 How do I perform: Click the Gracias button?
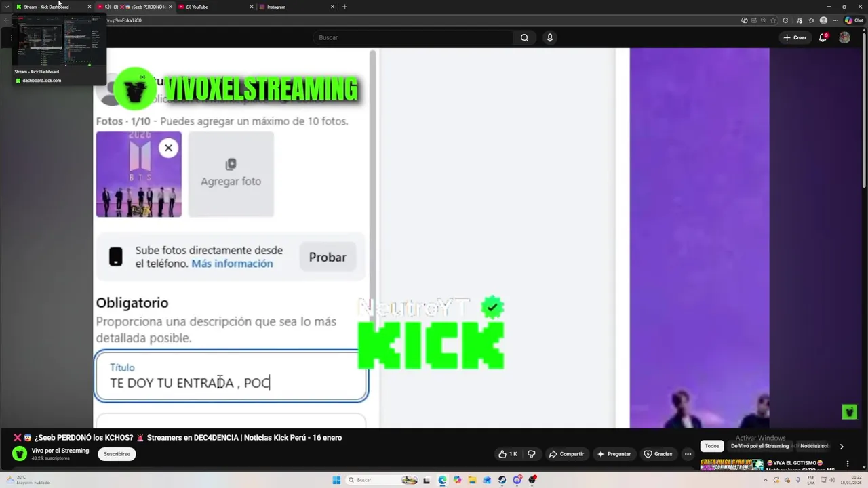click(658, 454)
